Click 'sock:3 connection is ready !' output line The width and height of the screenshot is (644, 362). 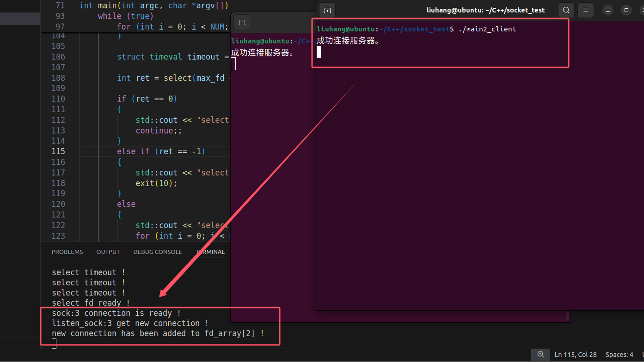click(117, 313)
